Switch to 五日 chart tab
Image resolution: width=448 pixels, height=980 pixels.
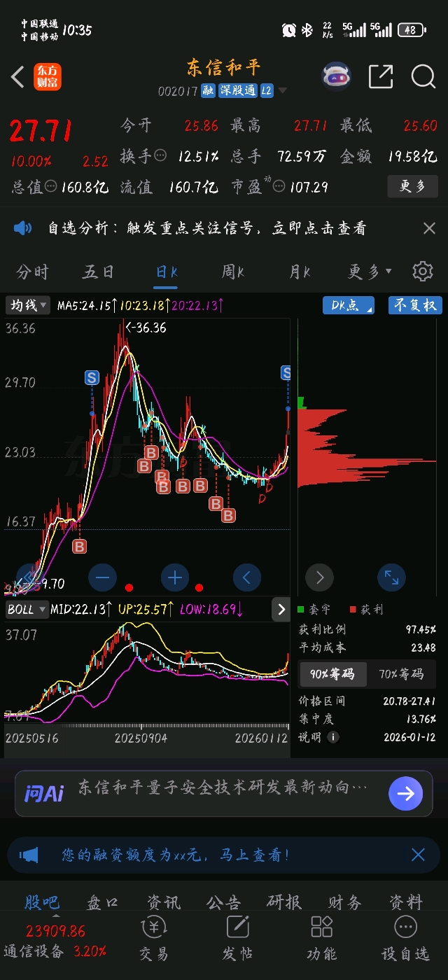[99, 272]
